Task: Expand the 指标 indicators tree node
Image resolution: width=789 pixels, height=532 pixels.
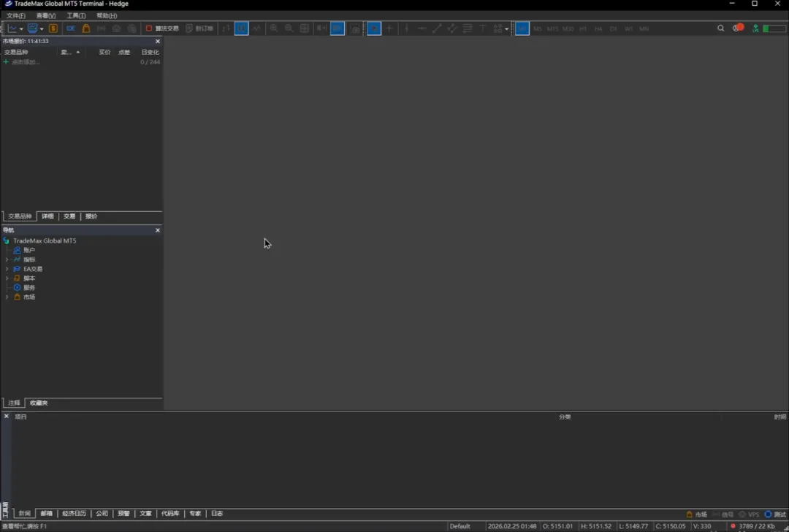Action: click(x=7, y=259)
